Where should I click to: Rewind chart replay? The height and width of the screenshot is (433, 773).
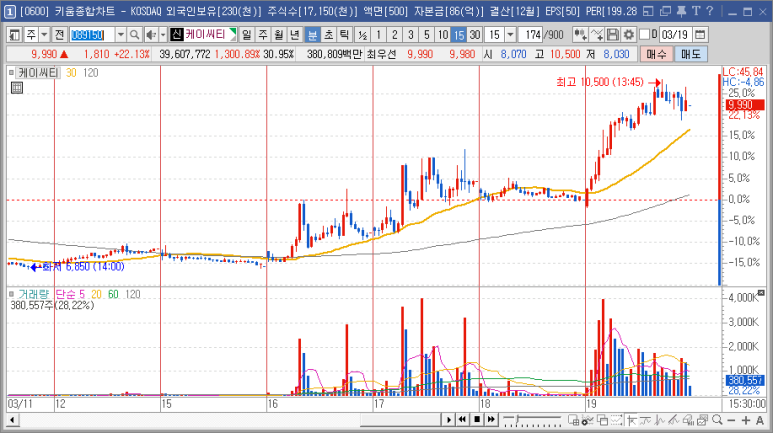pos(462,420)
